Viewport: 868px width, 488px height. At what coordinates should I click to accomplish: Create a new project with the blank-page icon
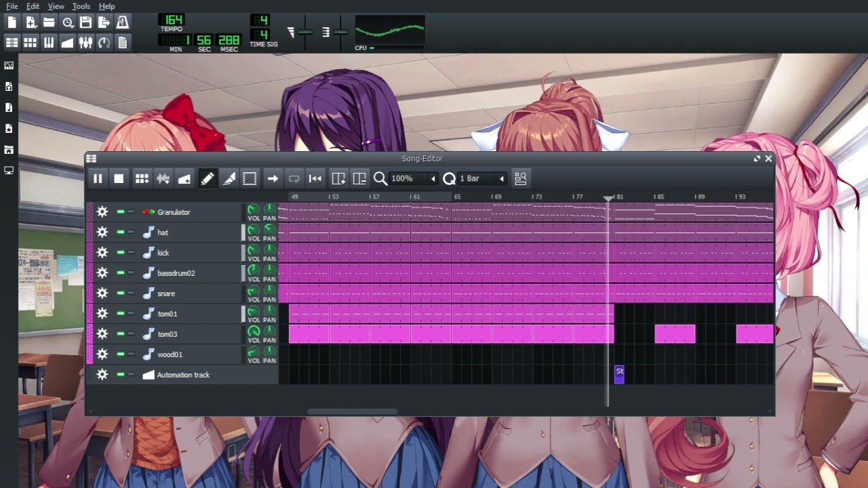(x=12, y=22)
